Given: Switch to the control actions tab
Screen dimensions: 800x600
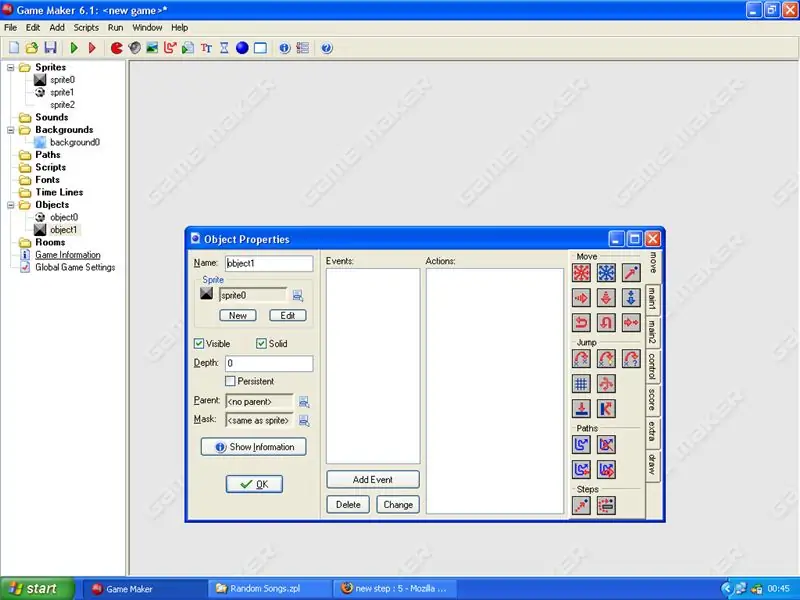Looking at the screenshot, I should (652, 366).
